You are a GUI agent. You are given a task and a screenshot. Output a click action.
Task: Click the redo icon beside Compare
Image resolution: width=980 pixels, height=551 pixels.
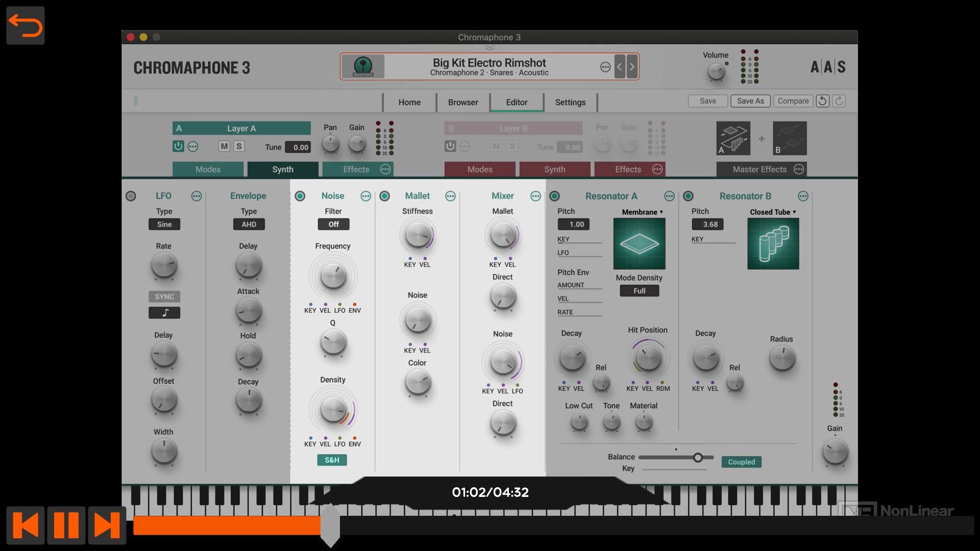(x=839, y=101)
